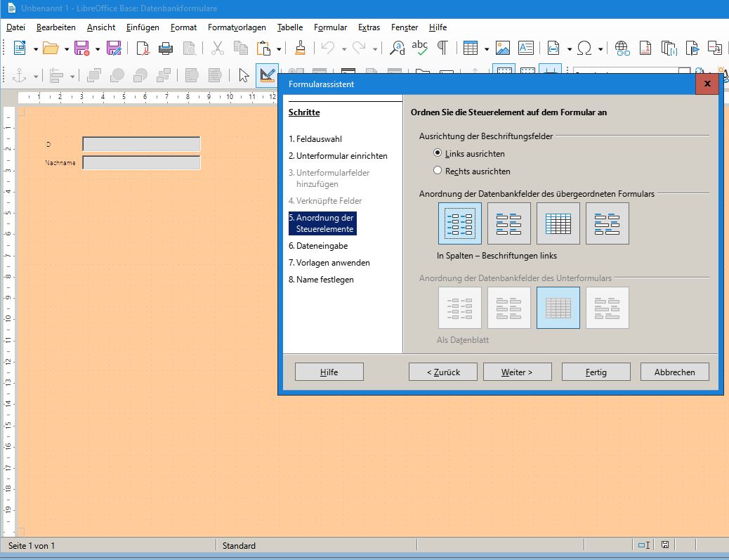Click the Paste clipboard icon
Image resolution: width=729 pixels, height=560 pixels.
click(x=263, y=48)
